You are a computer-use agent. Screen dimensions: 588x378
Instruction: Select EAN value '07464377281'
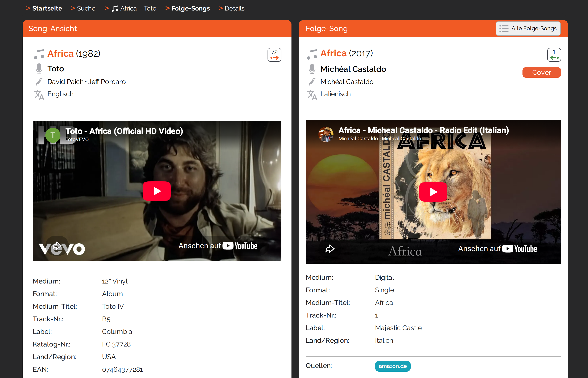[x=122, y=369]
